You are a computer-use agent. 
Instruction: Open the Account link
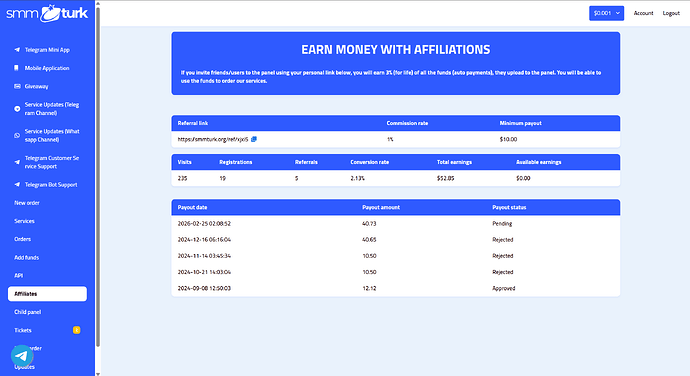[643, 13]
